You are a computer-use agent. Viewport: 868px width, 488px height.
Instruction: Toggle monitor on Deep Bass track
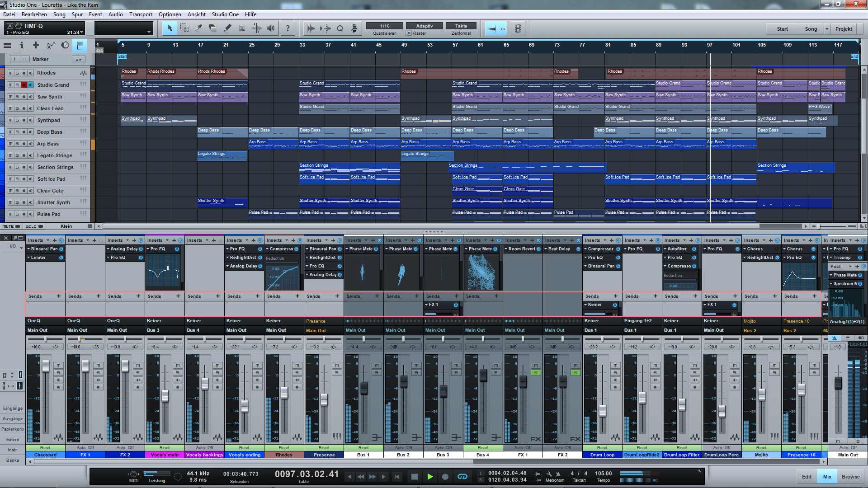(x=31, y=132)
